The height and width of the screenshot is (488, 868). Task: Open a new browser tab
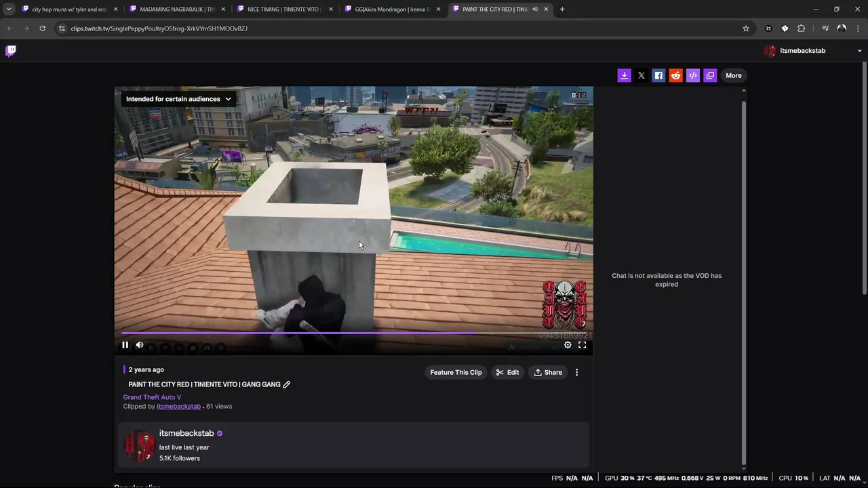[562, 9]
